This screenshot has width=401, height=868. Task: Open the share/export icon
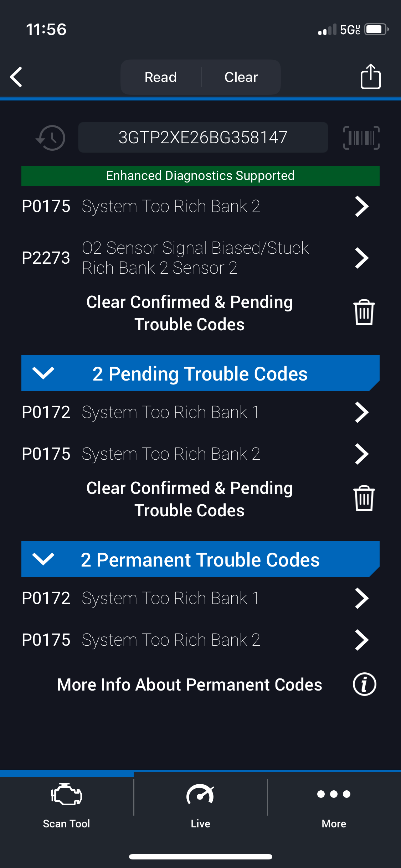370,76
